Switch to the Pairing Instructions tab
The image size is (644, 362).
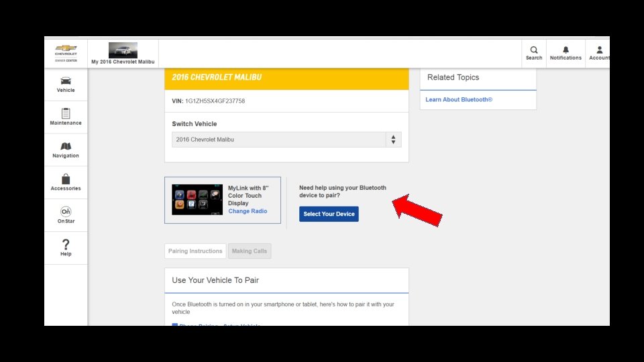click(x=195, y=251)
